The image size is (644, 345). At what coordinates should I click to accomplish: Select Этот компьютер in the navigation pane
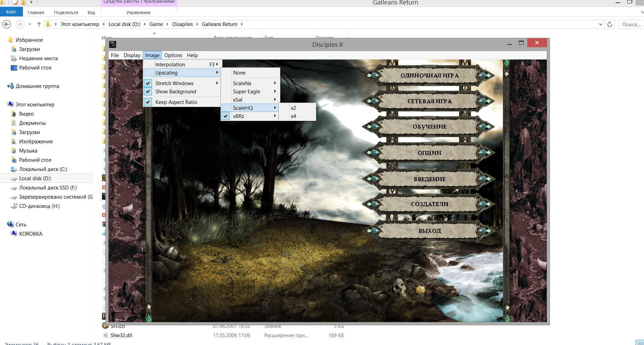[x=35, y=105]
